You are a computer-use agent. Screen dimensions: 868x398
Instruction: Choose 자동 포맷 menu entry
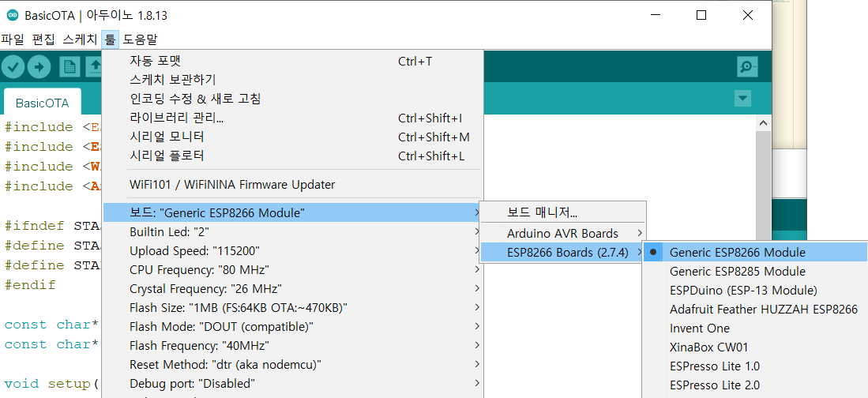[x=293, y=61]
